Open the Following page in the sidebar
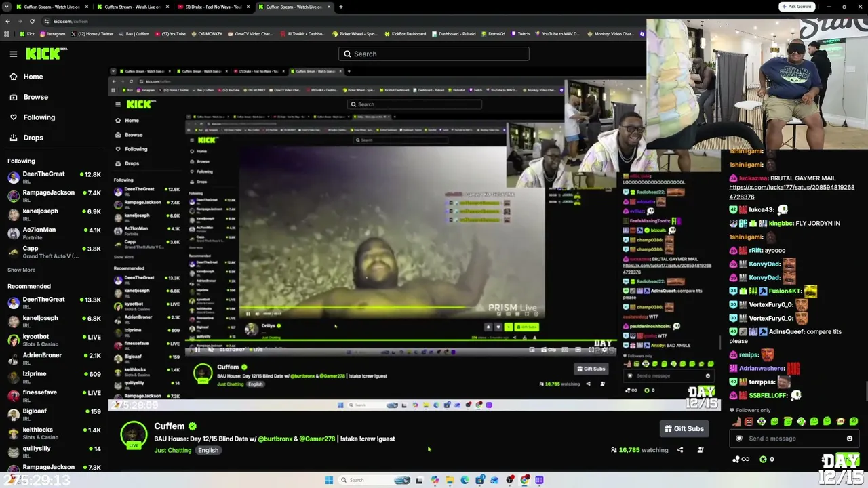 click(39, 117)
